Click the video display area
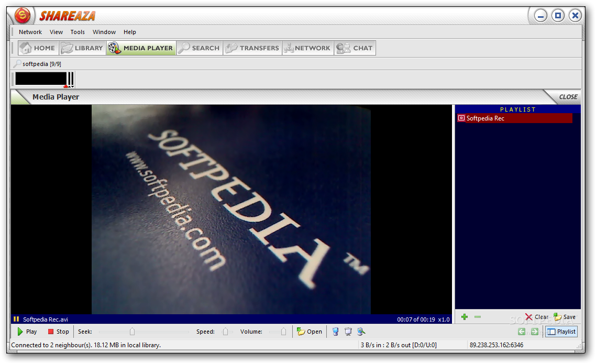596x364 pixels. (x=231, y=209)
